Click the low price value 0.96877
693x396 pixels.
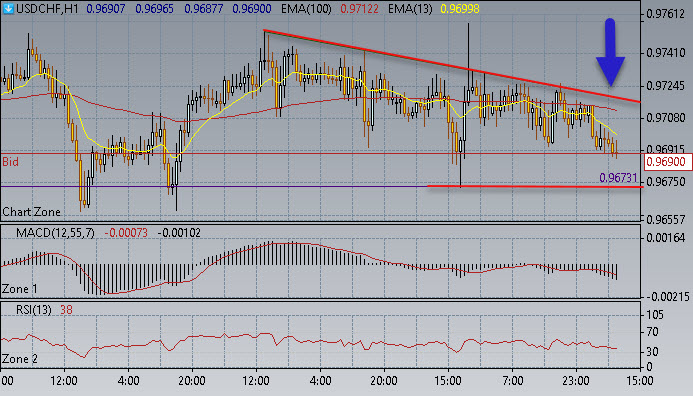tap(203, 9)
